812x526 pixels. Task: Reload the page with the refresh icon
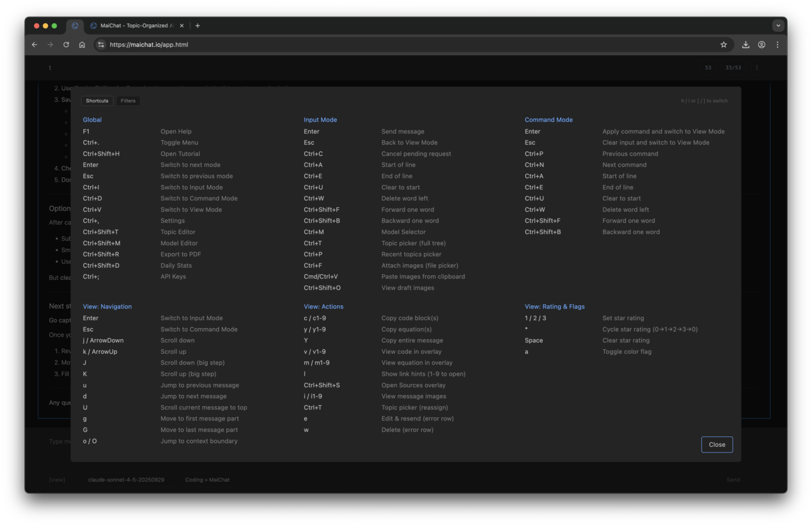[66, 45]
